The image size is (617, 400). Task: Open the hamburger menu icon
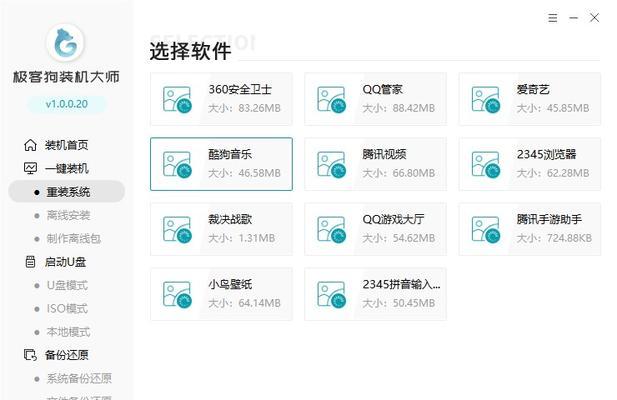(552, 18)
